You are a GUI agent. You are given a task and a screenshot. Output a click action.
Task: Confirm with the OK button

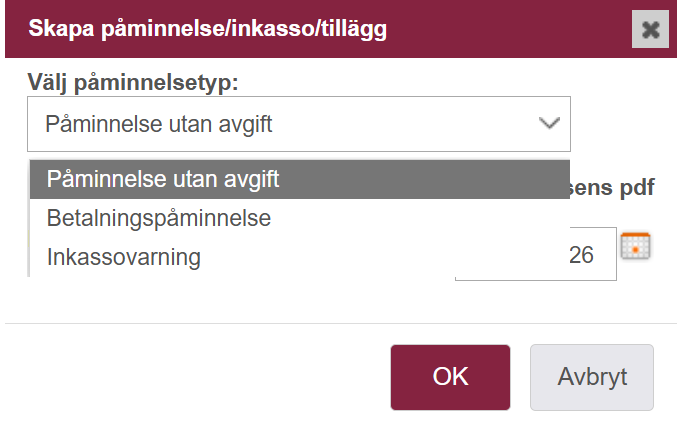(x=450, y=377)
